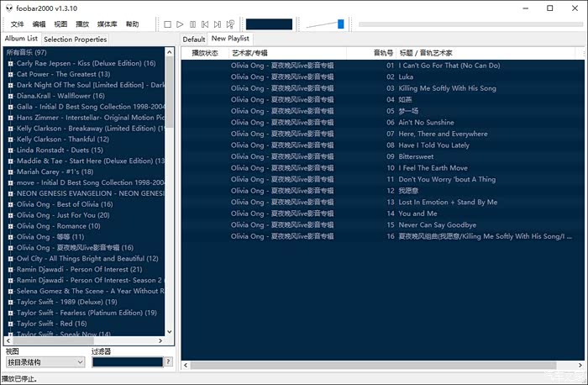This screenshot has height=385, width=588.
Task: Click the volume slider handle
Action: point(341,24)
